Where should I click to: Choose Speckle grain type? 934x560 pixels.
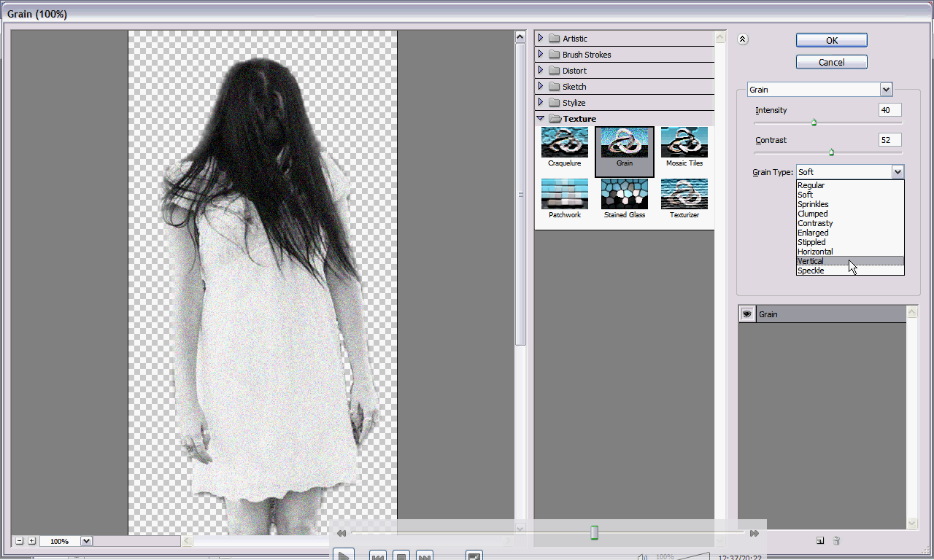pyautogui.click(x=850, y=271)
